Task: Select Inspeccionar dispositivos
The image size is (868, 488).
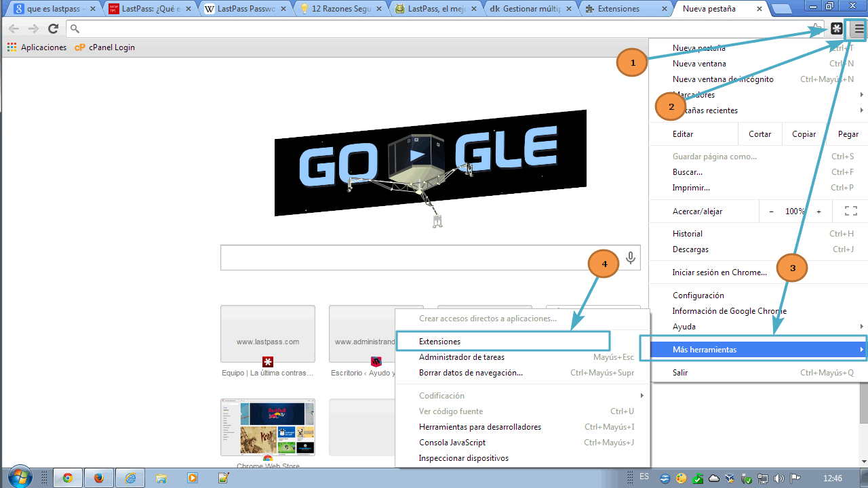Action: tap(522, 458)
